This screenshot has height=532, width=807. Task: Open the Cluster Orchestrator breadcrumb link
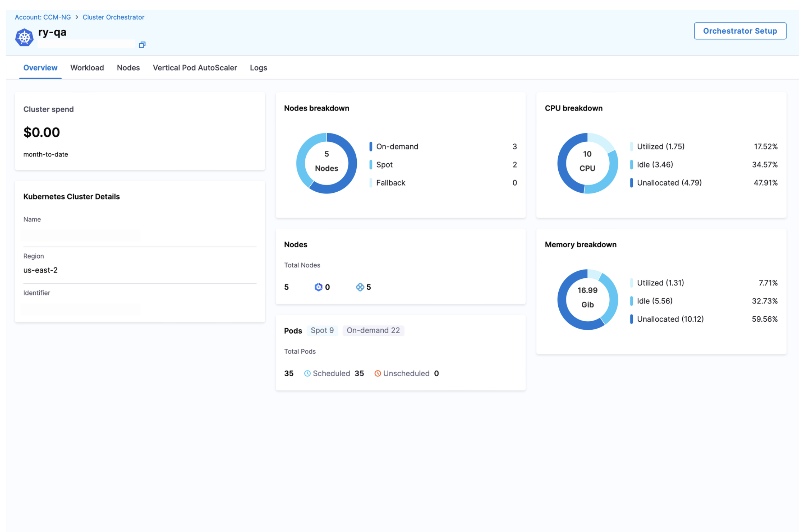pyautogui.click(x=113, y=17)
